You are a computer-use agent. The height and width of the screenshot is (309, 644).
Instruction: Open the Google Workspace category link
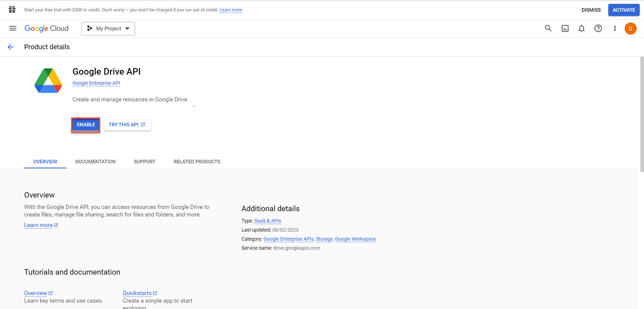tap(355, 239)
